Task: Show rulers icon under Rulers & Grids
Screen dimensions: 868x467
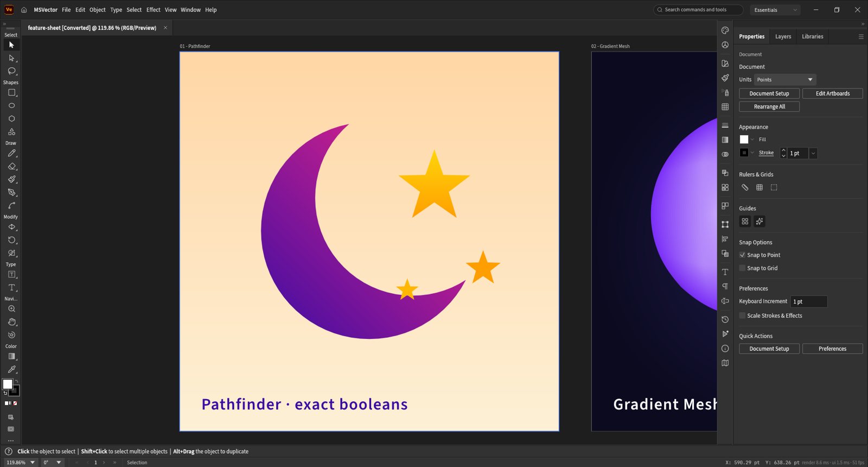Action: coord(745,187)
